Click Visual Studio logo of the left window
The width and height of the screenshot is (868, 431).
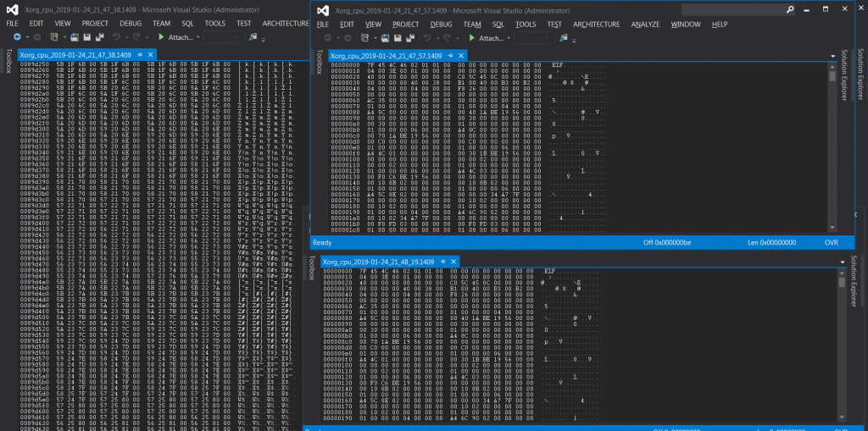click(12, 10)
